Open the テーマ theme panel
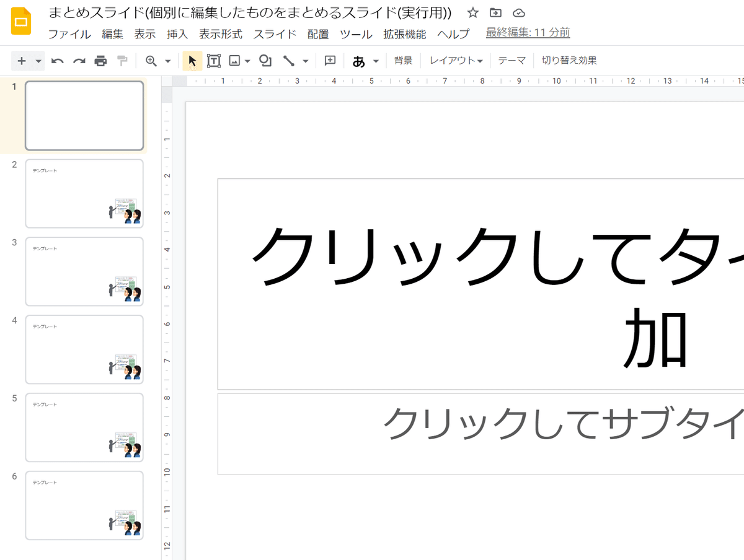This screenshot has width=744, height=560. 512,61
